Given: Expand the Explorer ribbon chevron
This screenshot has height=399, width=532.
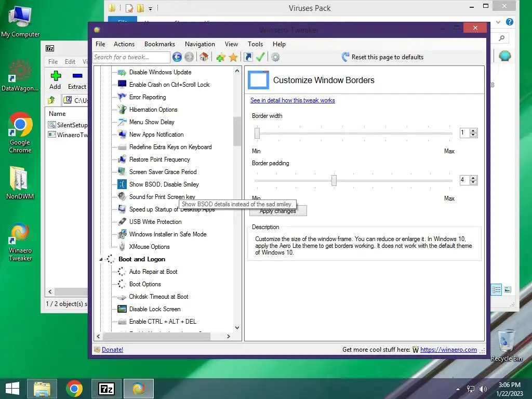Looking at the screenshot, I should tap(498, 22).
